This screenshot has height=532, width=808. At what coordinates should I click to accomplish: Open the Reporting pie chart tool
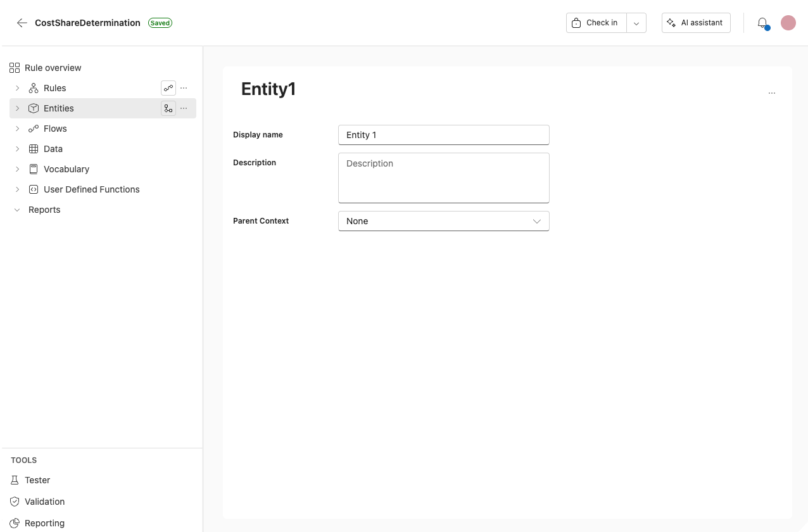click(15, 522)
